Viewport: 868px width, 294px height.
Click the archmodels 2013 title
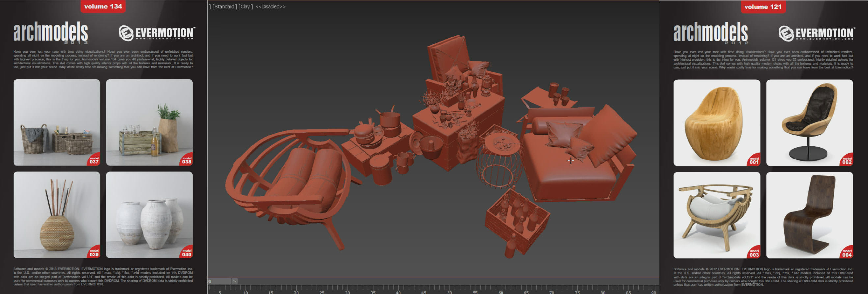click(50, 33)
